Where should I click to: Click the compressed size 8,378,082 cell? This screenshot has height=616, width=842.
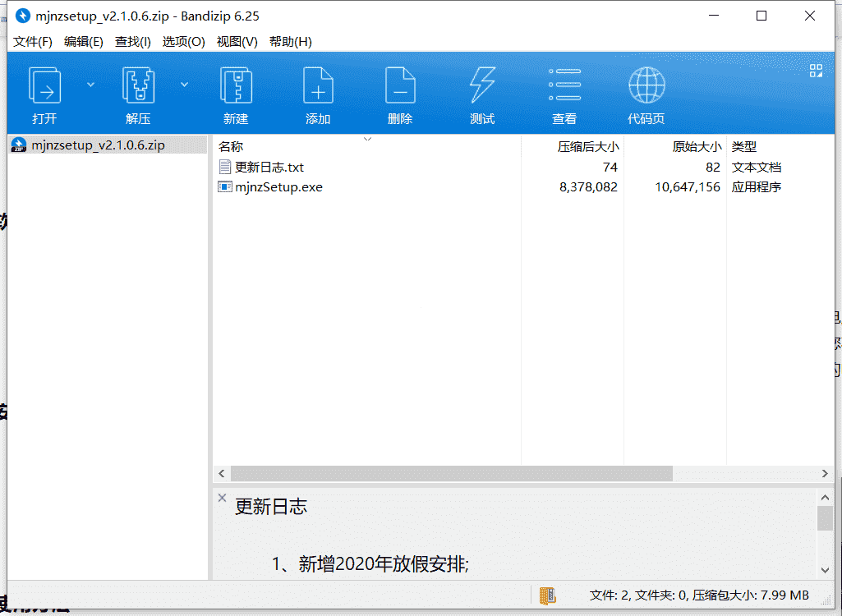[x=588, y=187]
